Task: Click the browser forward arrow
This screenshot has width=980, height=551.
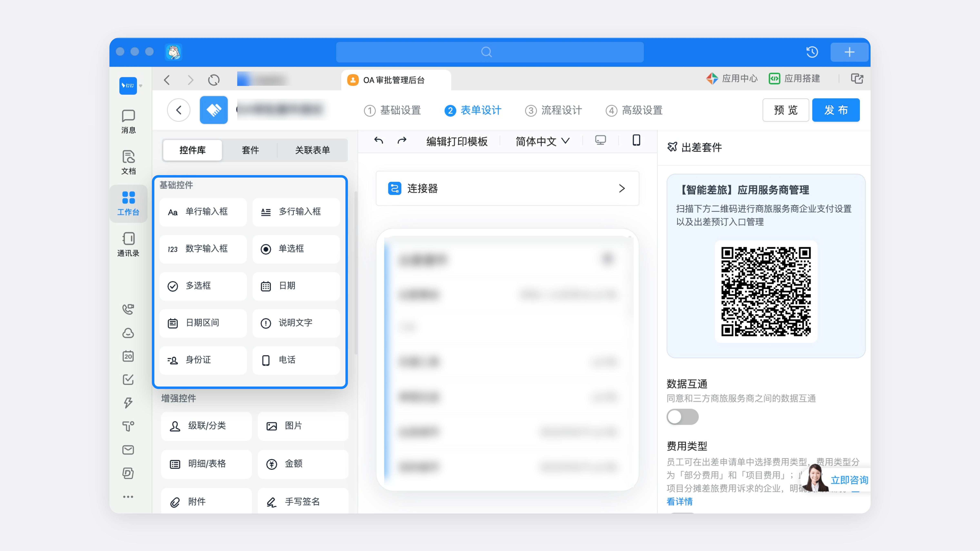Action: tap(190, 80)
